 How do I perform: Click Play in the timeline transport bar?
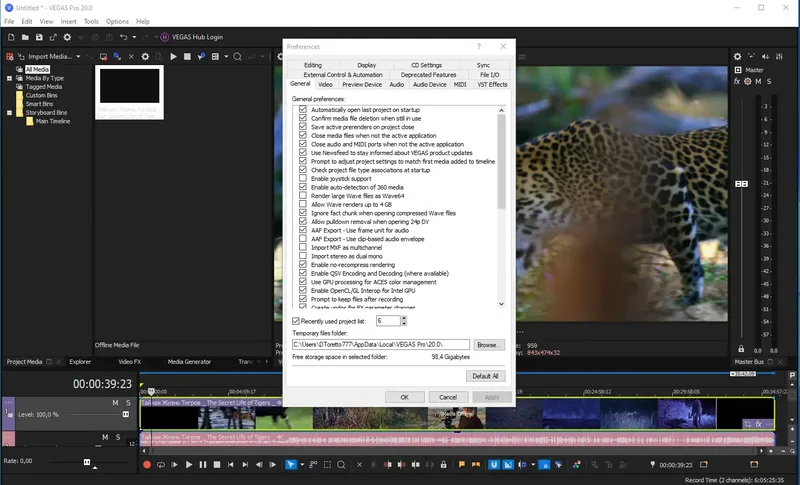click(x=189, y=465)
